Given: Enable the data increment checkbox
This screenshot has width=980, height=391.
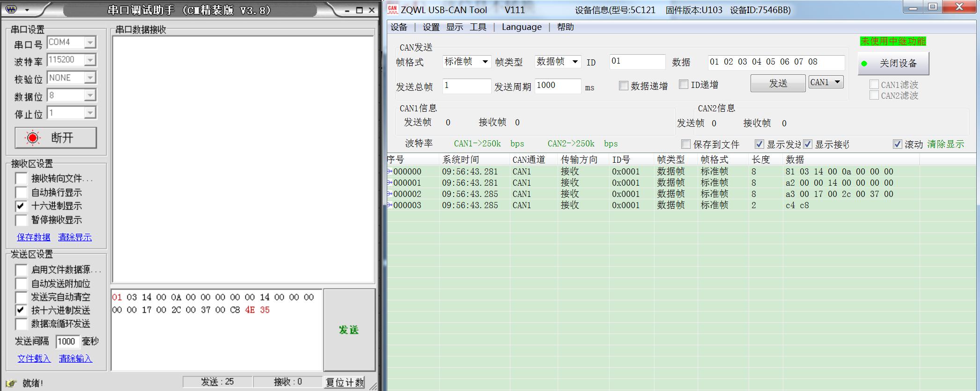Looking at the screenshot, I should click(x=623, y=86).
